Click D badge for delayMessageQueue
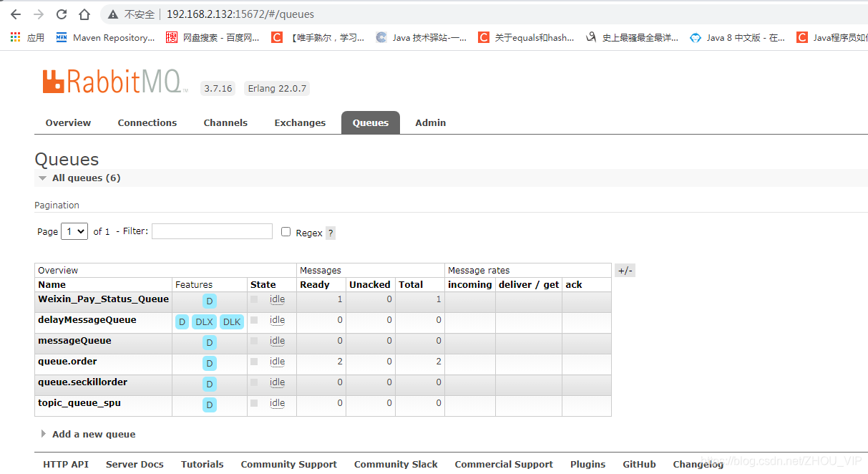The image size is (868, 474). pos(182,322)
